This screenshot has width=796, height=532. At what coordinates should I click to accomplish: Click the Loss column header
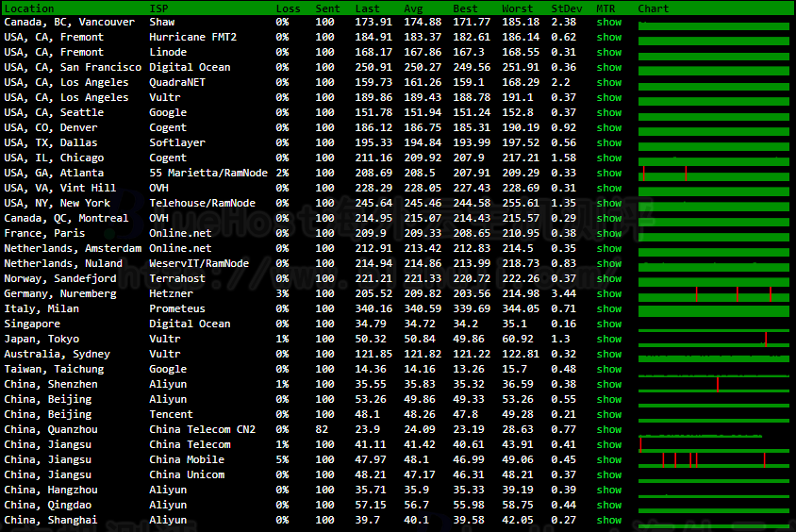(x=288, y=8)
